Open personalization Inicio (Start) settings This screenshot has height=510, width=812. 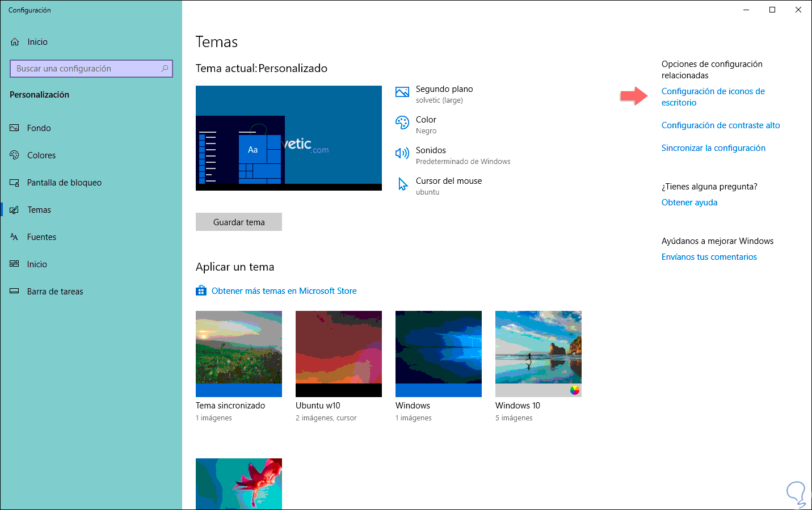(91, 264)
